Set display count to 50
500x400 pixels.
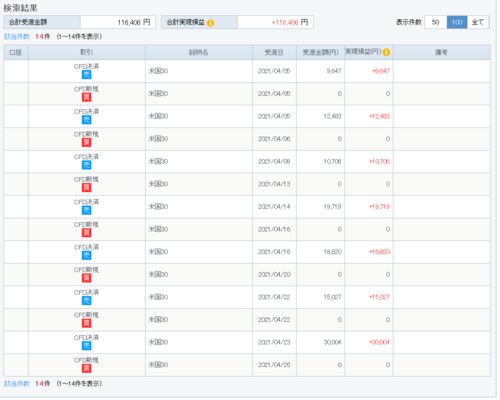point(435,22)
